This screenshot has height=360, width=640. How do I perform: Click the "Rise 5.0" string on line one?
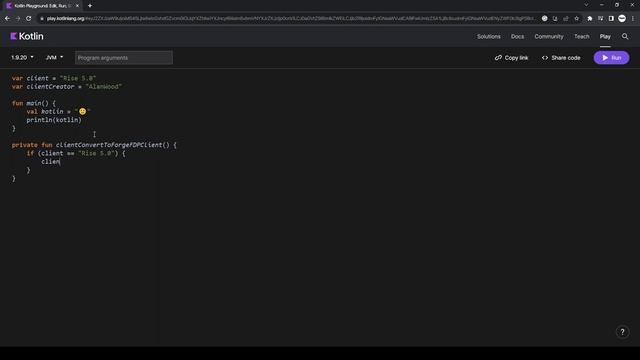coord(78,78)
